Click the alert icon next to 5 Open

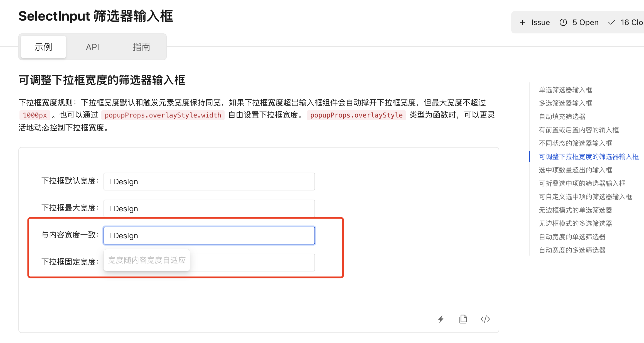pos(563,22)
